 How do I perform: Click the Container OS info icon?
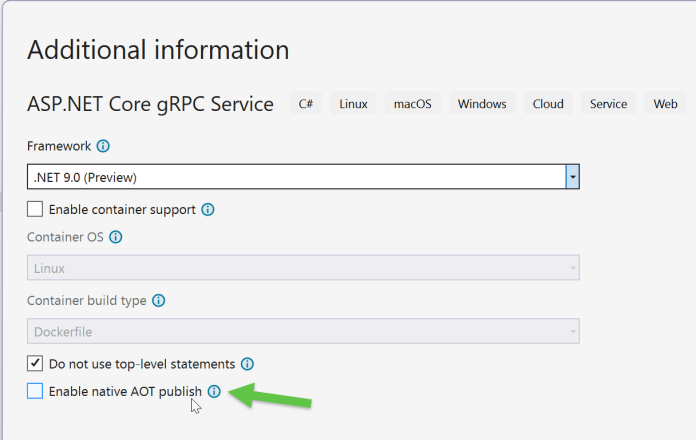tap(116, 237)
